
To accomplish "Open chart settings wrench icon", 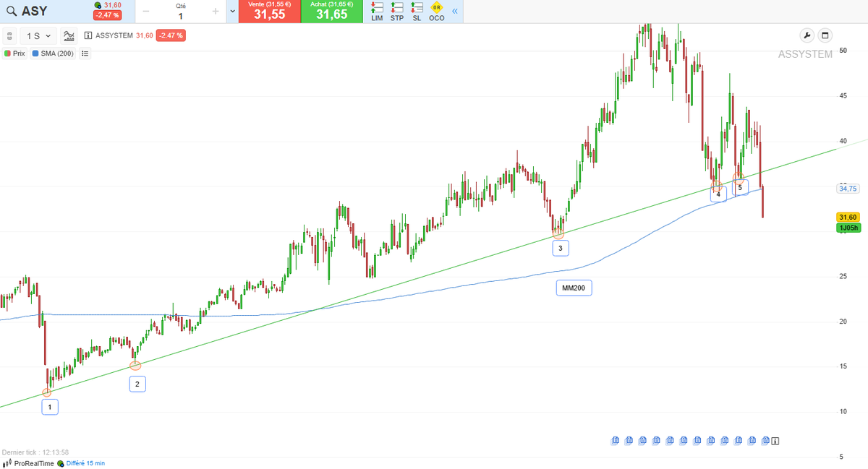I will (807, 35).
